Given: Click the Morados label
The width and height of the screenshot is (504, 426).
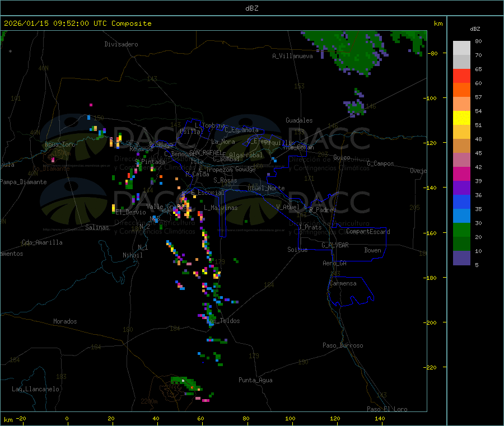Looking at the screenshot, I should tap(66, 321).
